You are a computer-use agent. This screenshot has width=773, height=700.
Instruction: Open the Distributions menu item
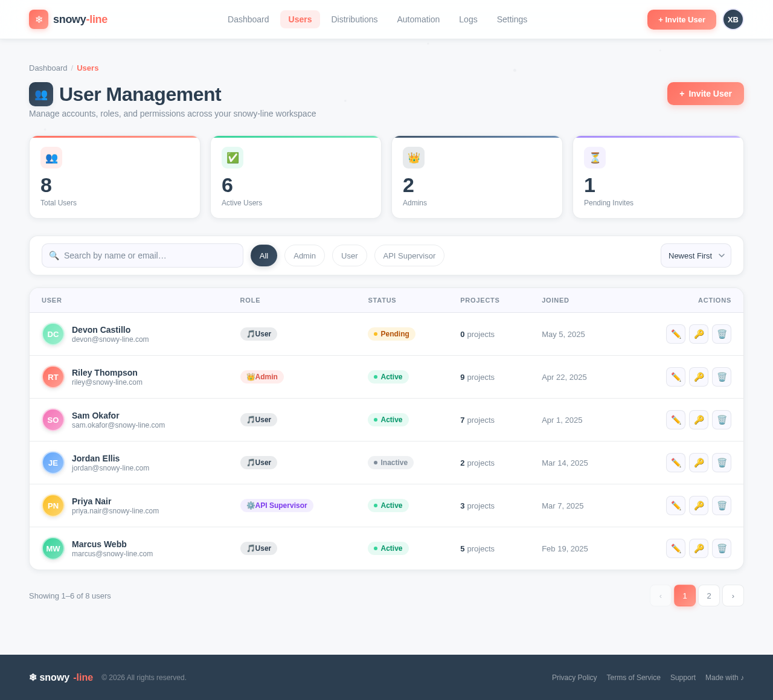tap(354, 19)
